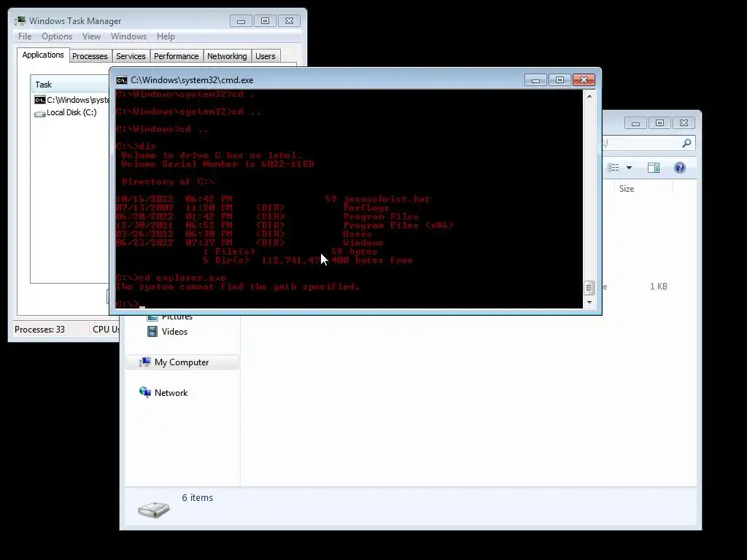The height and width of the screenshot is (560, 747).
Task: Close the Task Manager window
Action: pos(289,21)
